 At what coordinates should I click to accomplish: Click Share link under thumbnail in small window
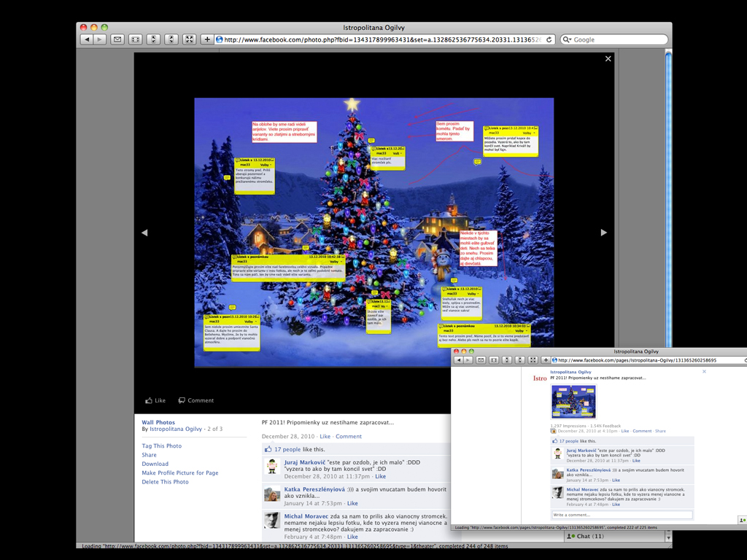pos(660,431)
